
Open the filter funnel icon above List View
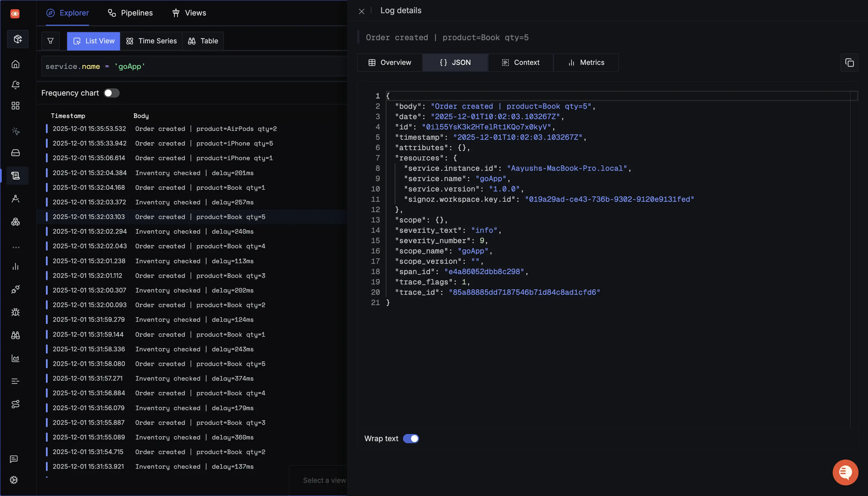point(50,41)
